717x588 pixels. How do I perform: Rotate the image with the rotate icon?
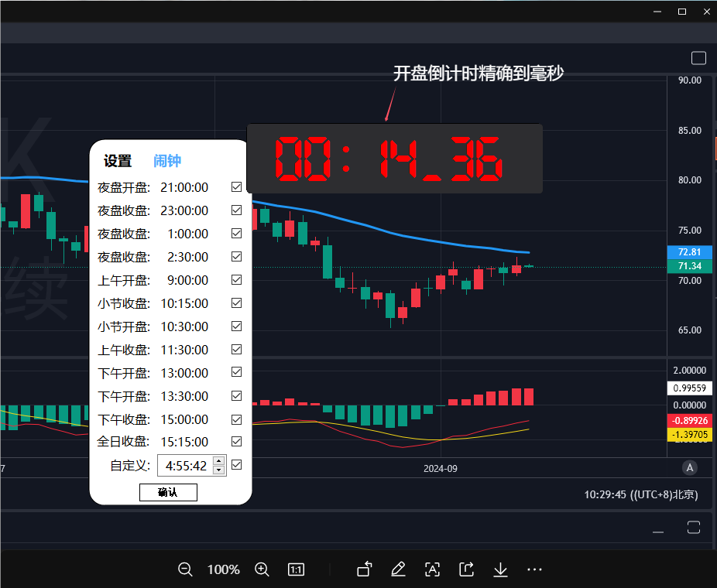(365, 569)
